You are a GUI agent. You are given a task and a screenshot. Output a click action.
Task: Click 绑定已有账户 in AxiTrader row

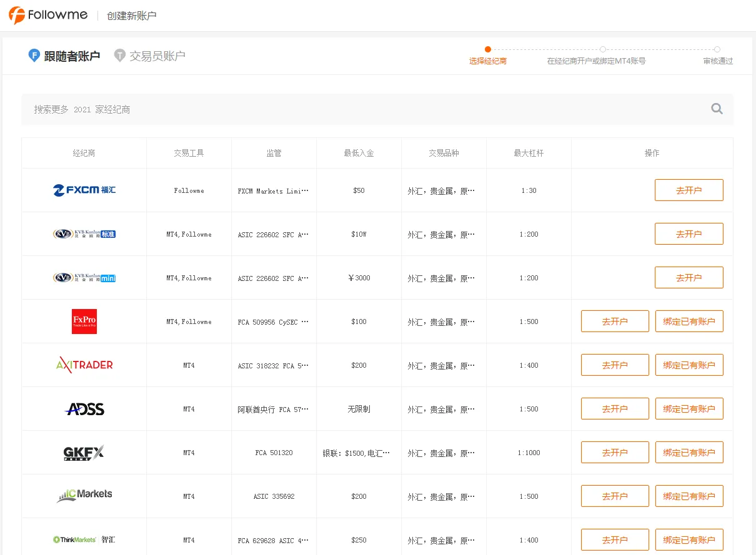click(x=689, y=365)
